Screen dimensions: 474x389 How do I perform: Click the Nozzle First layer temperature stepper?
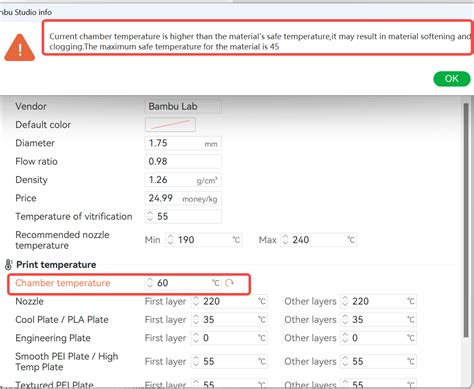(x=196, y=301)
